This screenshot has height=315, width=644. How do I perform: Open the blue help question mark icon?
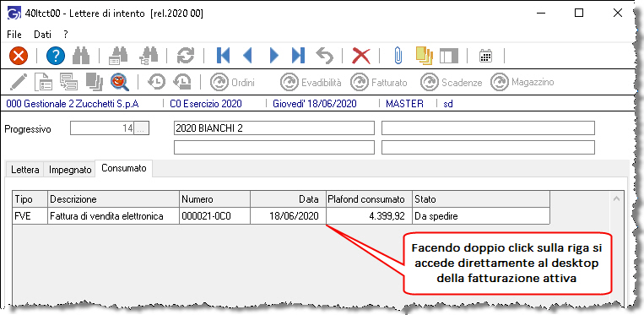56,56
